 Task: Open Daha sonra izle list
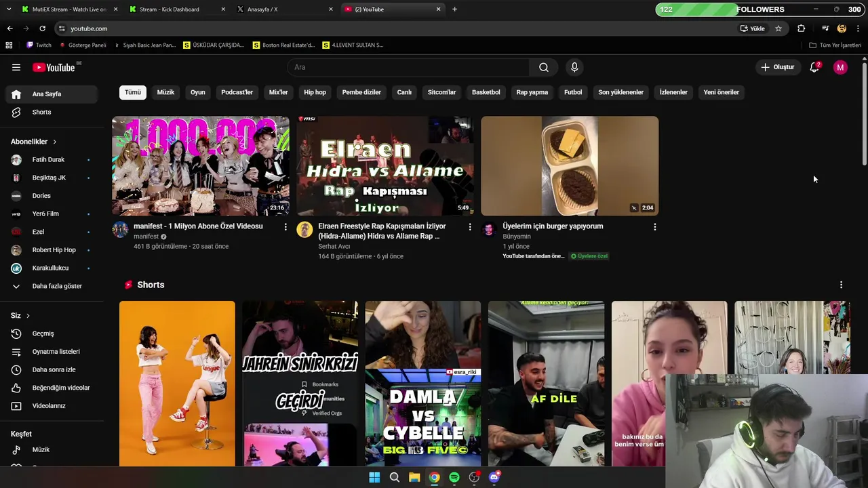tap(54, 369)
